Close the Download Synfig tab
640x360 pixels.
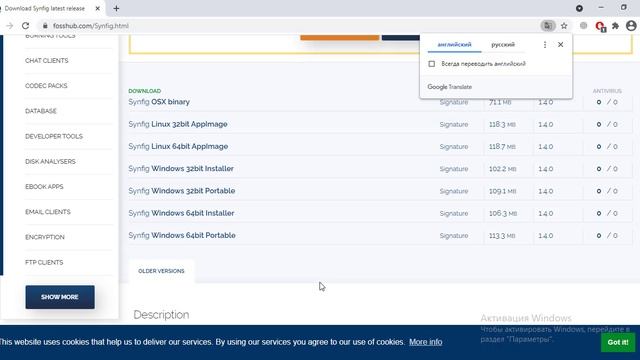coord(98,8)
